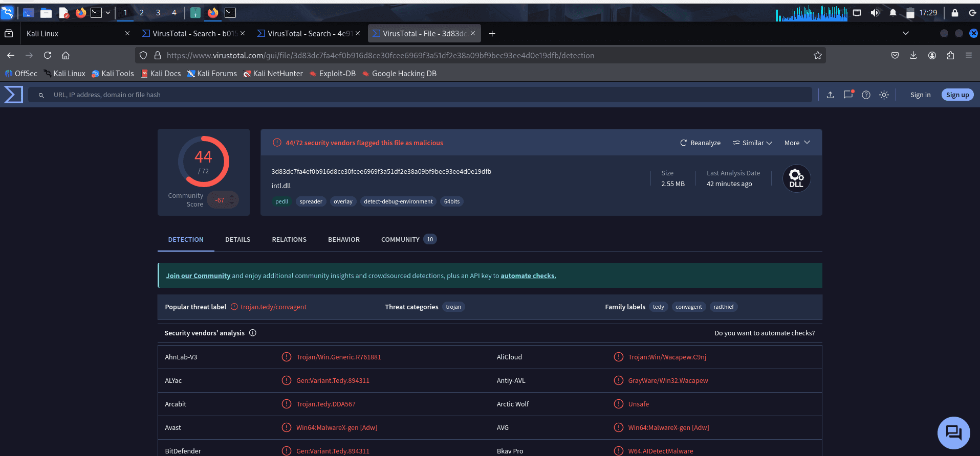The image size is (980, 456).
Task: Open VirusTotal notifications icon
Action: 848,95
